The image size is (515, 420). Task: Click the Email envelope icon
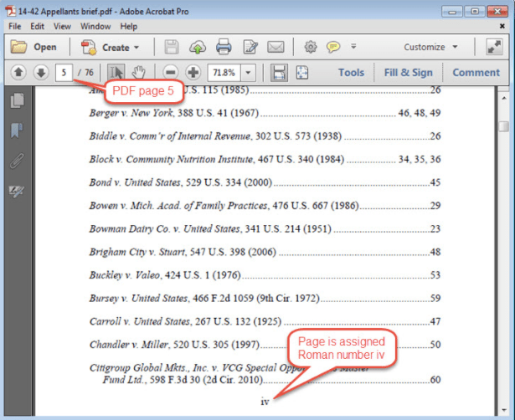(x=276, y=47)
